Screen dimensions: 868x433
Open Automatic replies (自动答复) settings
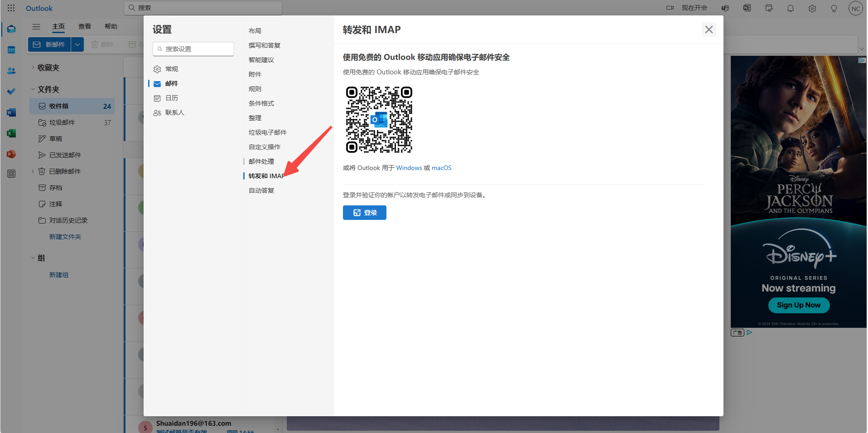point(261,190)
